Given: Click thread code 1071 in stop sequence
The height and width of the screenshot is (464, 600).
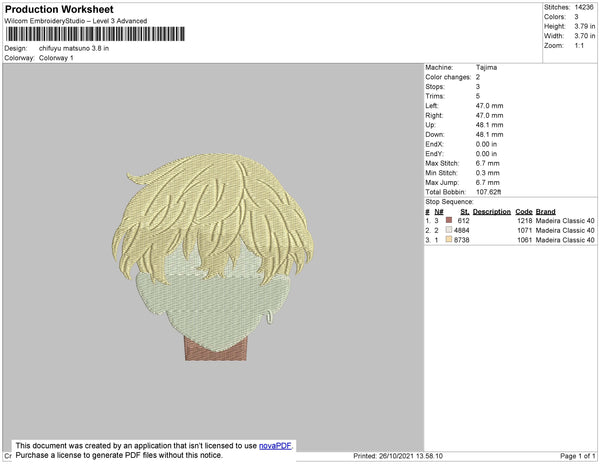Looking at the screenshot, I should pos(525,230).
